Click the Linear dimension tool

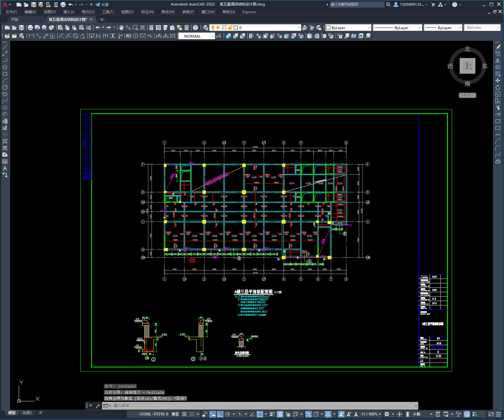pos(32,36)
